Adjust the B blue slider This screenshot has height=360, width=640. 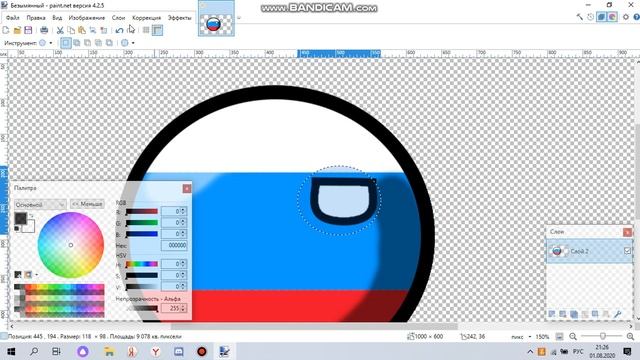142,234
